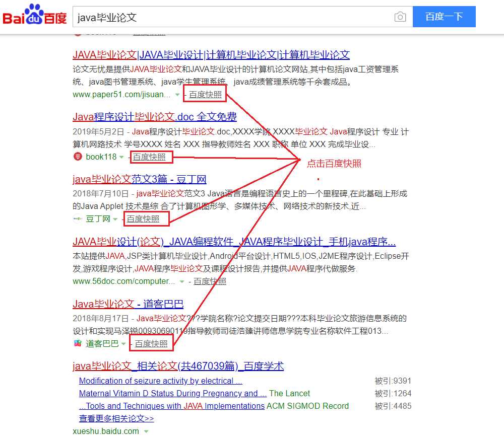
Task: Click the 百度一下 search button
Action: 444,17
